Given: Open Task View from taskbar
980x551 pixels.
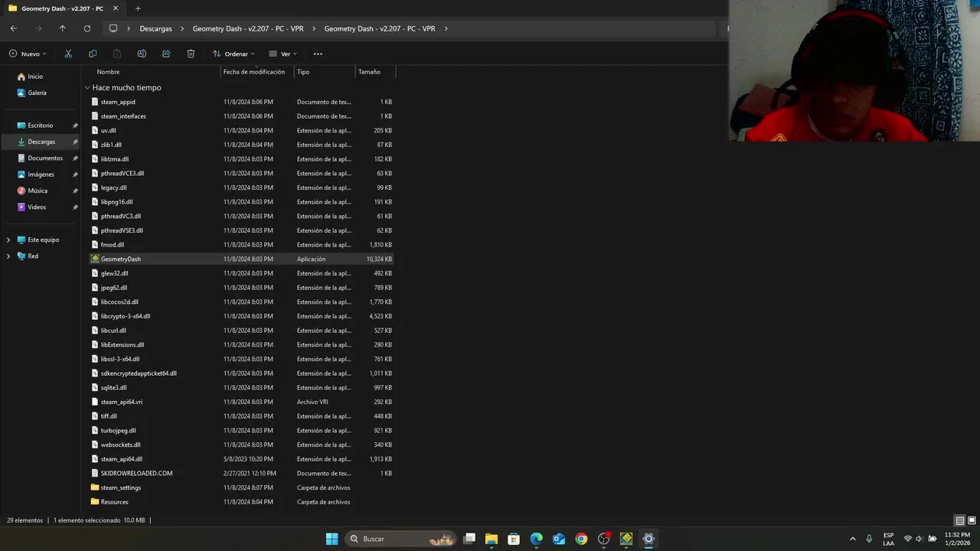Looking at the screenshot, I should tap(469, 539).
